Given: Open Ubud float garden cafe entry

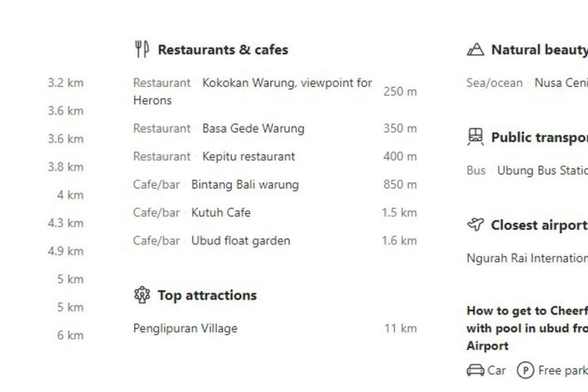Looking at the screenshot, I should (x=275, y=240).
